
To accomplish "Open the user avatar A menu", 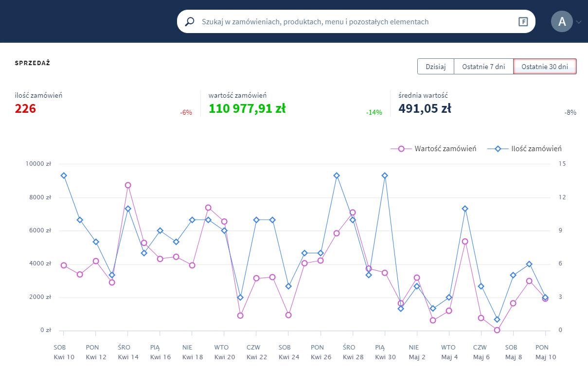I will tap(562, 21).
